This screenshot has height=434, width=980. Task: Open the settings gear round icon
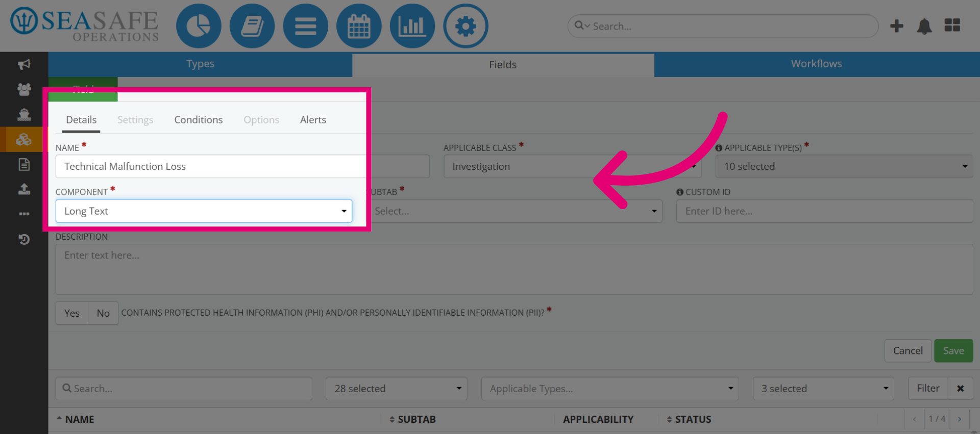click(x=465, y=26)
